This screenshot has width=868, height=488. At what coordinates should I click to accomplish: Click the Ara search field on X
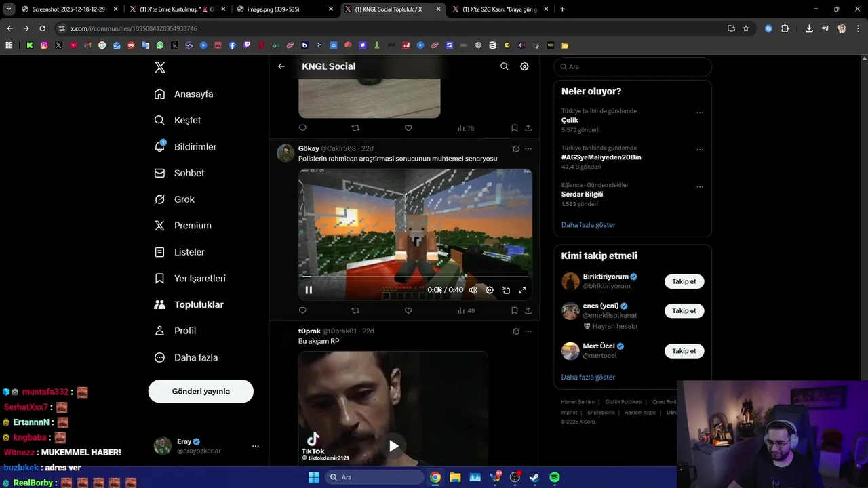pyautogui.click(x=633, y=67)
